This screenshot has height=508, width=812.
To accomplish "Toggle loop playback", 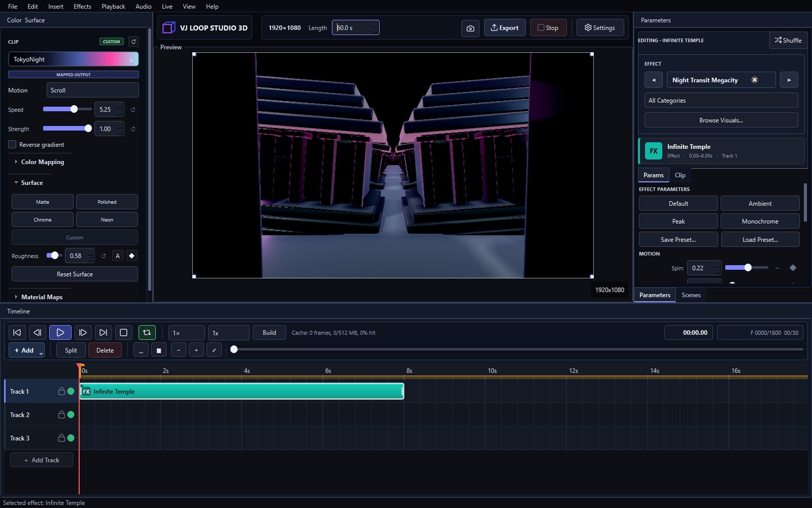I will (147, 332).
